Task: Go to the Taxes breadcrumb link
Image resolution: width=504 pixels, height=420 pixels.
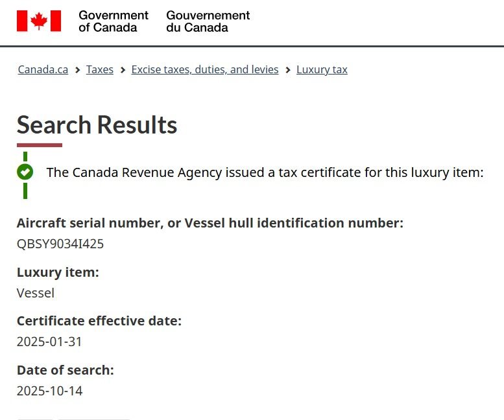Action: pyautogui.click(x=100, y=70)
